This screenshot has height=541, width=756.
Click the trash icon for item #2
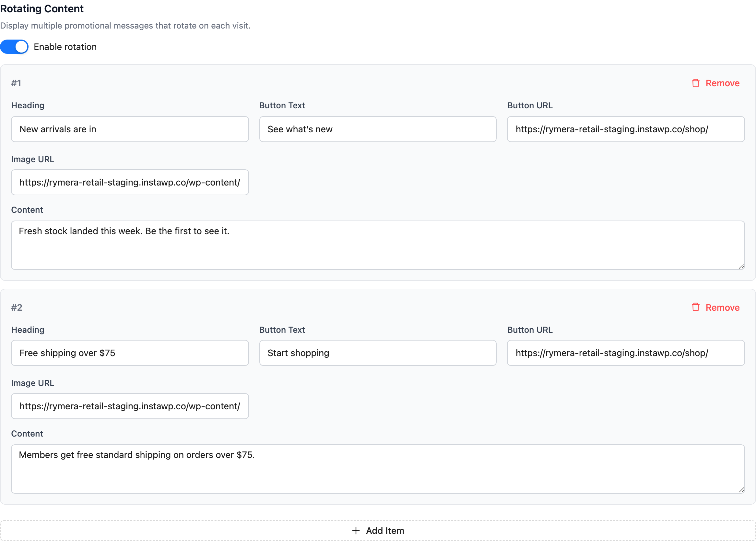click(x=695, y=307)
